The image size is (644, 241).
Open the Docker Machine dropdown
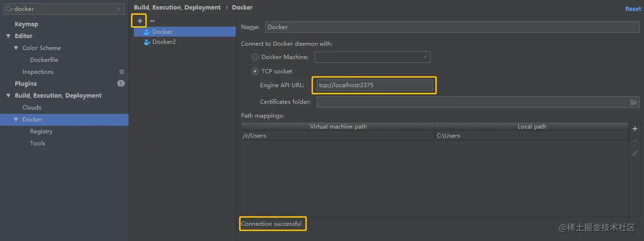click(x=372, y=57)
